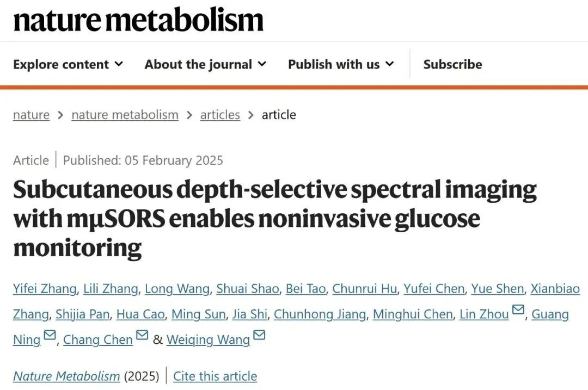The image size is (588, 390).
Task: Open the About the journal menu
Action: (x=205, y=64)
